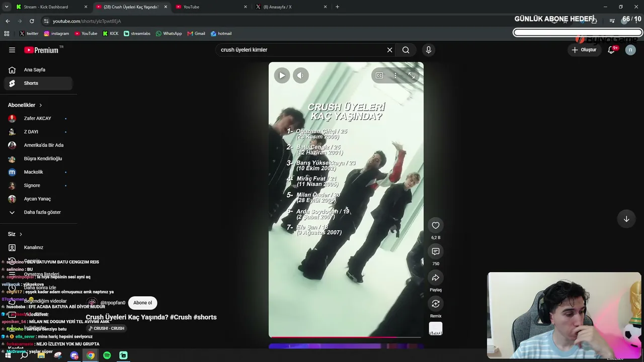Open the tab search dropdown
644x362 pixels.
[x=6, y=7]
